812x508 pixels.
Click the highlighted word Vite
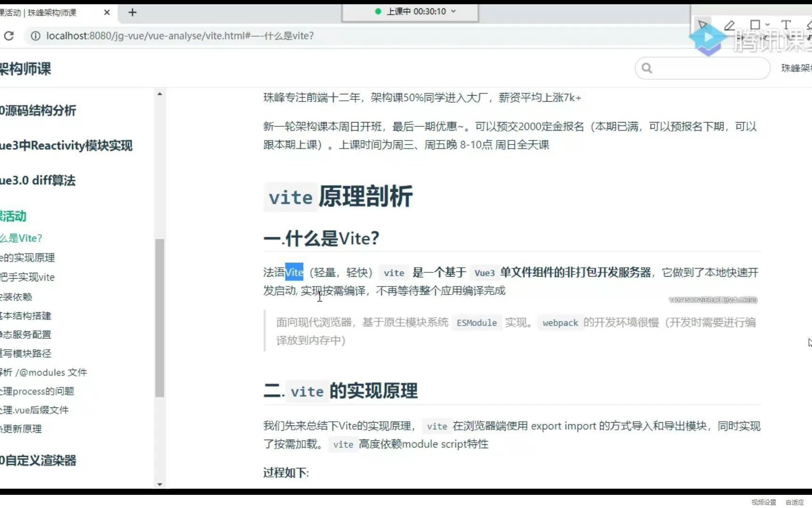pyautogui.click(x=294, y=272)
